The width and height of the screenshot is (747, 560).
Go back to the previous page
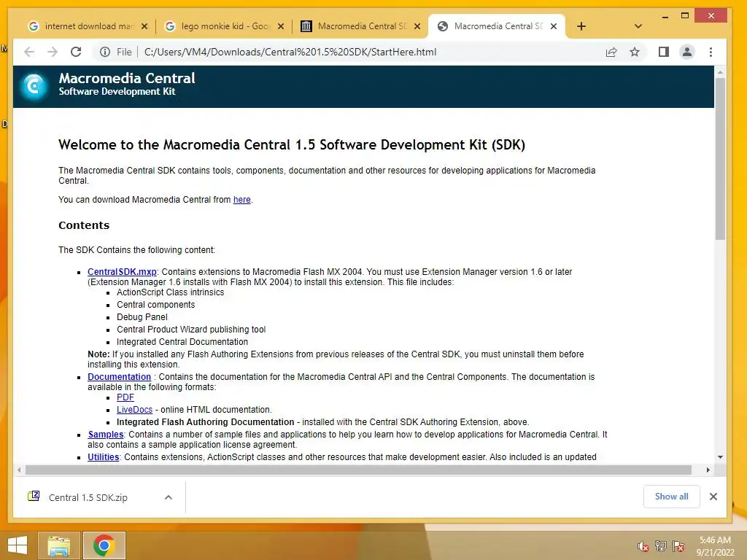pyautogui.click(x=29, y=52)
